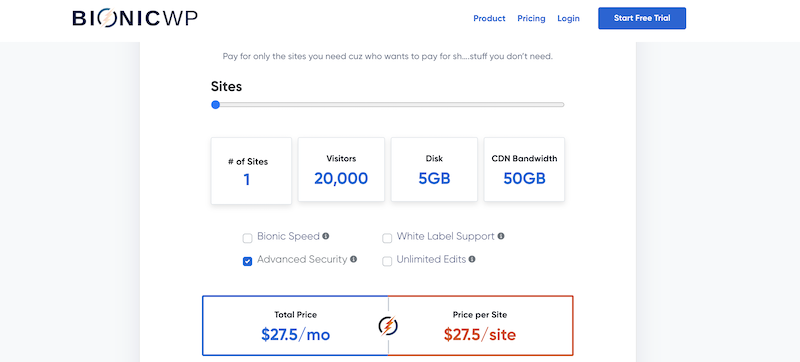Click the info icon beside White Label Support
This screenshot has height=362, width=800.
point(501,236)
